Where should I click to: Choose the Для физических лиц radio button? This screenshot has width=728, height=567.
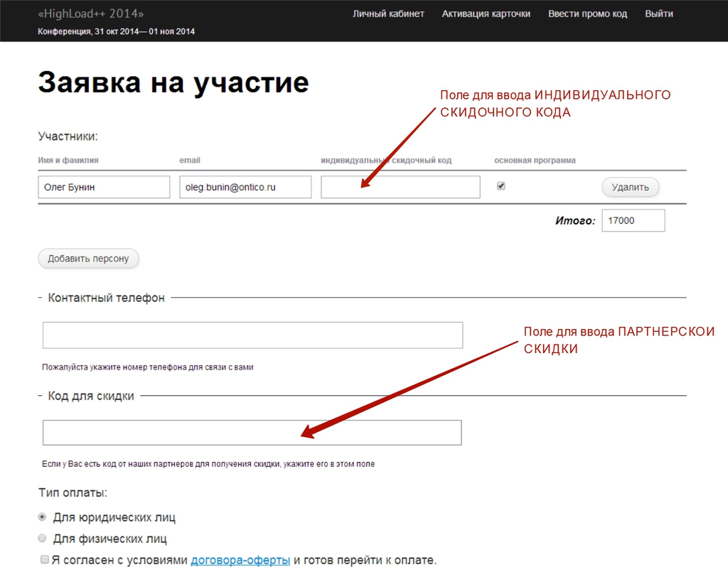click(43, 539)
